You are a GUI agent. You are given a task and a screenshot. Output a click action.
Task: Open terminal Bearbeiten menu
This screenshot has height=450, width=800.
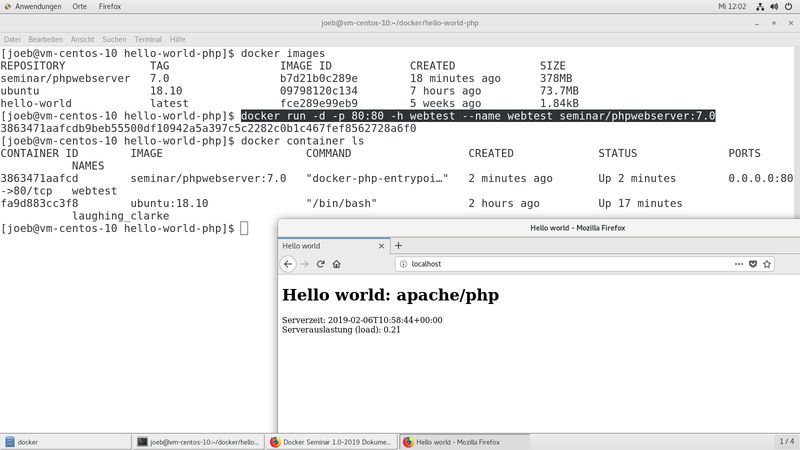45,38
